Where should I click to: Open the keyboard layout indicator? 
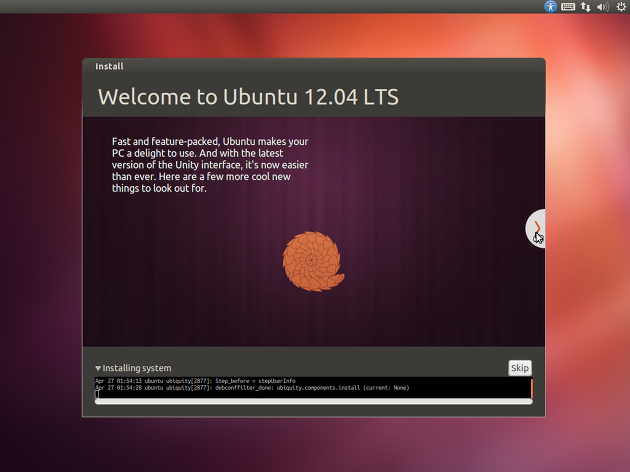pos(568,6)
